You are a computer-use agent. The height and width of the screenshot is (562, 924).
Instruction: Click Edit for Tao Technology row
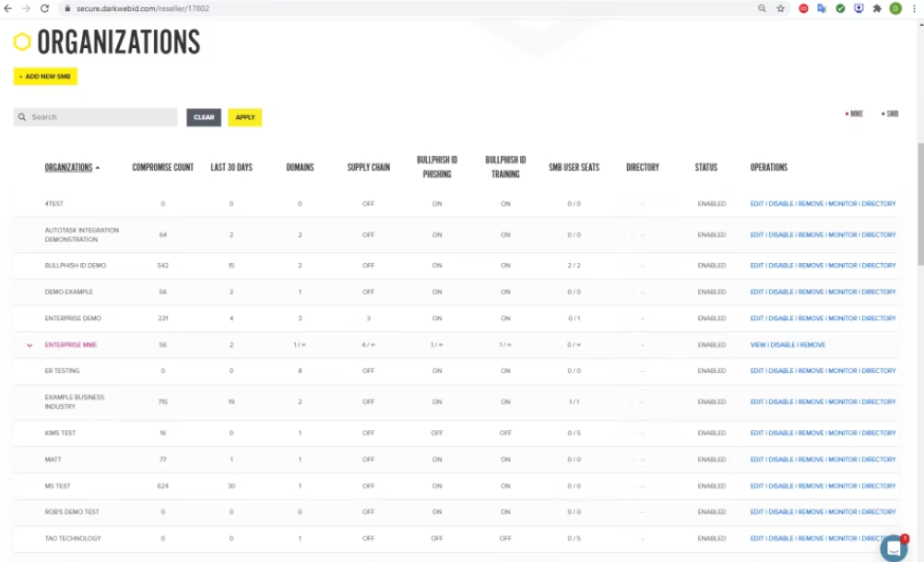tap(757, 538)
